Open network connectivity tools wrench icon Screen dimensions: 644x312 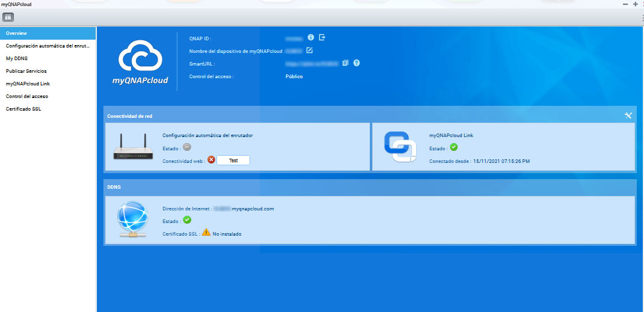click(628, 115)
